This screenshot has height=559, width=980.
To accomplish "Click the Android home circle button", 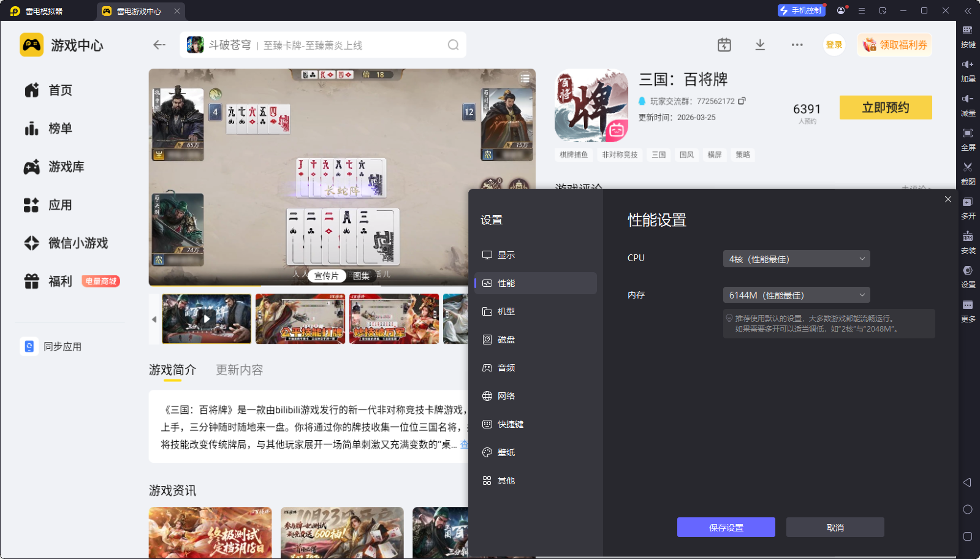I will tap(968, 509).
